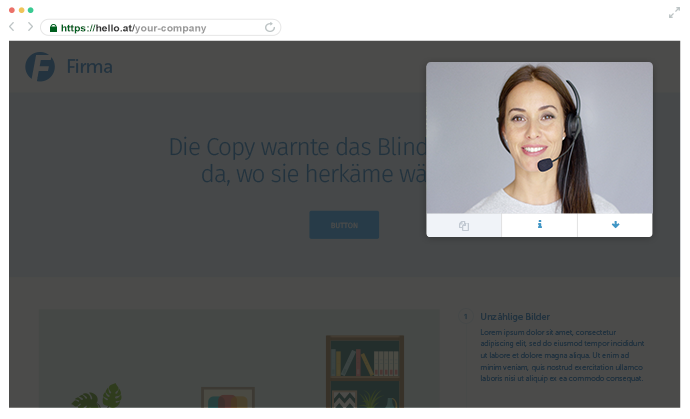Click the Firma F logo
Screen dimensions: 690x419
pos(40,67)
